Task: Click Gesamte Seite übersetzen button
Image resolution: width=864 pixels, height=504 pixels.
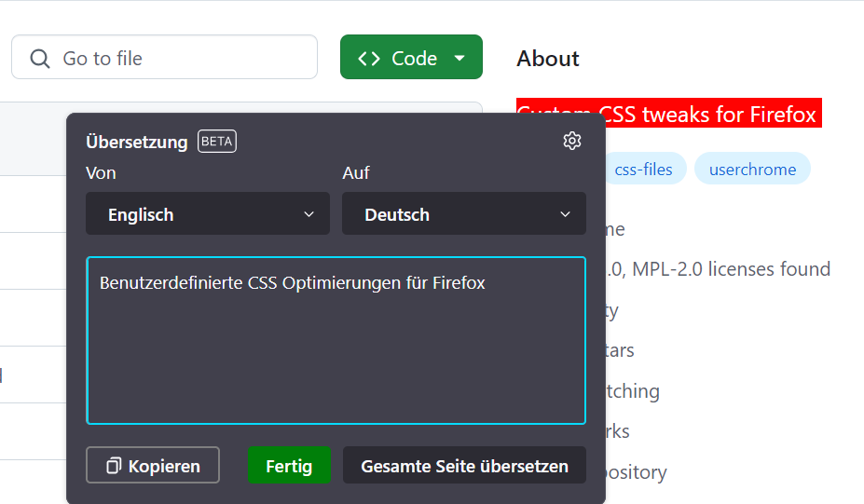Action: tap(464, 466)
